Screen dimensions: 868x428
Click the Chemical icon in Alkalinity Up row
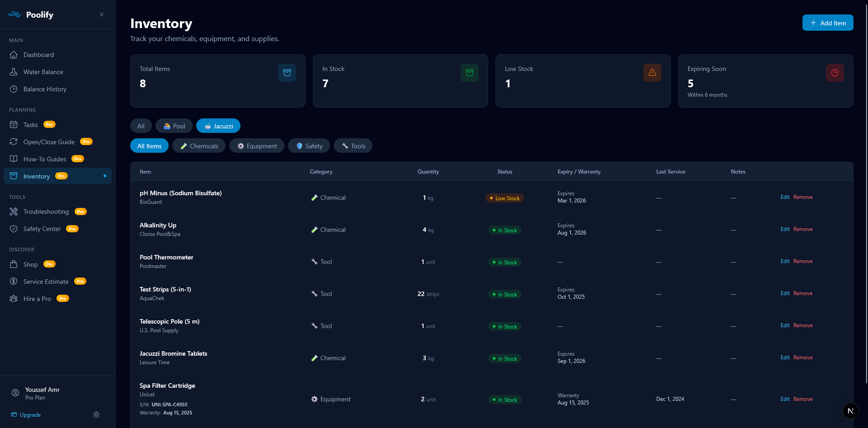314,230
